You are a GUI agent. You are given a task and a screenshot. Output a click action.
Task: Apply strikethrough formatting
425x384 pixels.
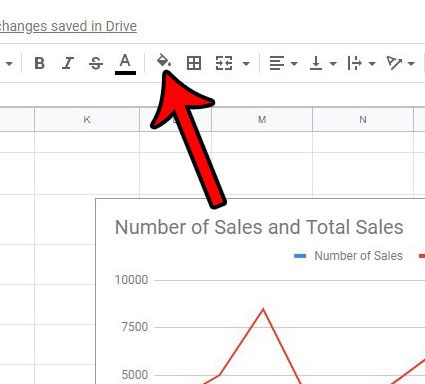click(x=96, y=63)
